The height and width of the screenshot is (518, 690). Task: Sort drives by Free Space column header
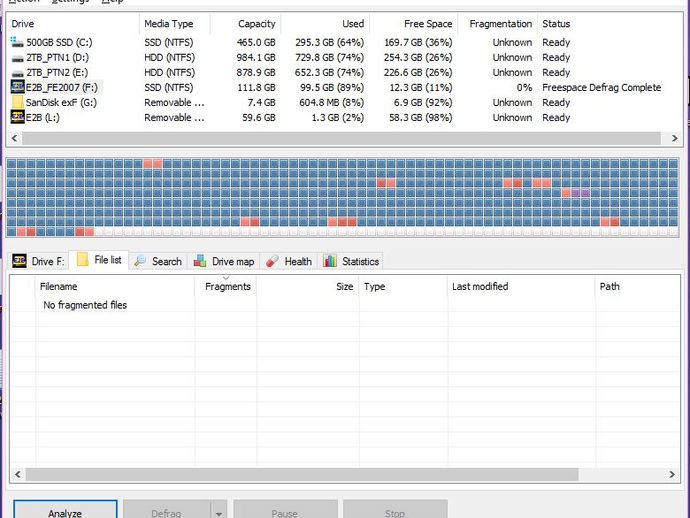point(414,24)
